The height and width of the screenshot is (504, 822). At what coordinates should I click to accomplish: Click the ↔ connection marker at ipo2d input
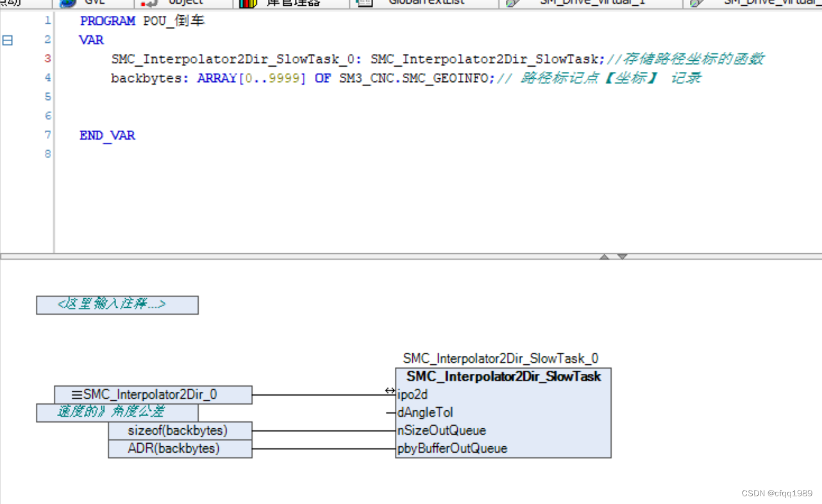[390, 390]
